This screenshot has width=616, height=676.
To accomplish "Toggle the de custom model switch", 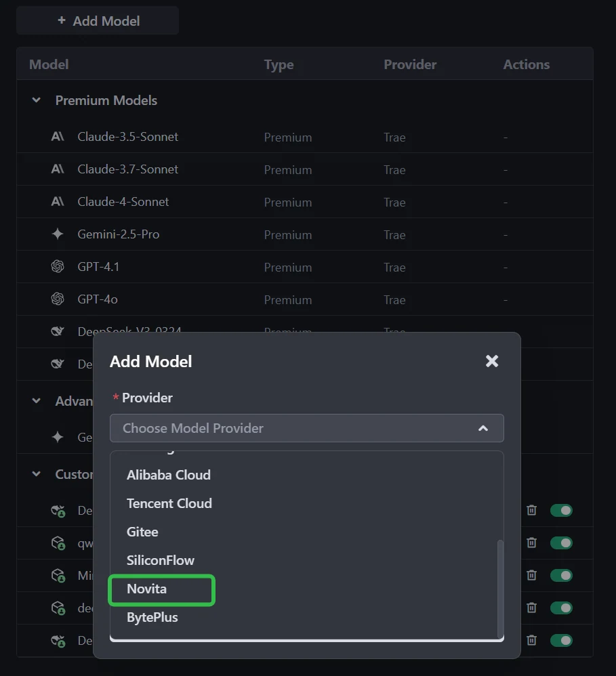I will 561,608.
